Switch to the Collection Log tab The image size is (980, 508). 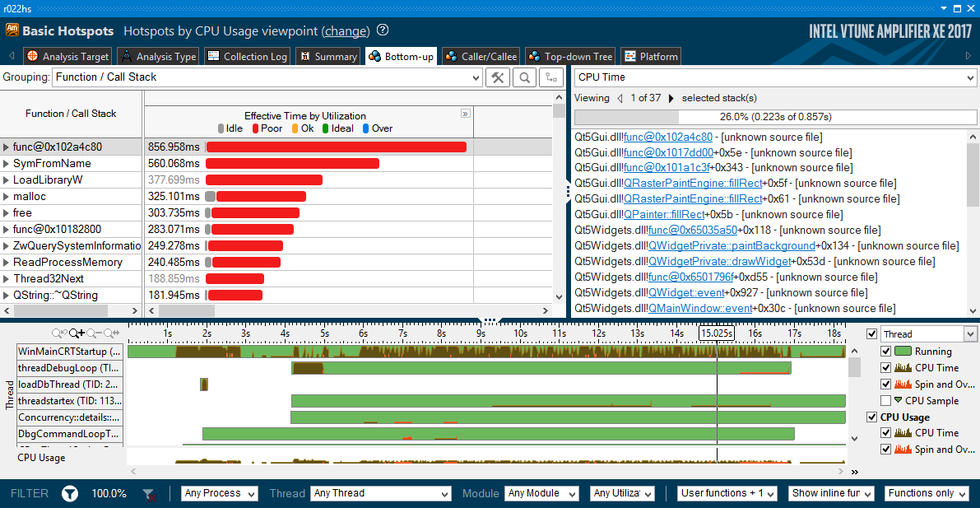coord(247,56)
